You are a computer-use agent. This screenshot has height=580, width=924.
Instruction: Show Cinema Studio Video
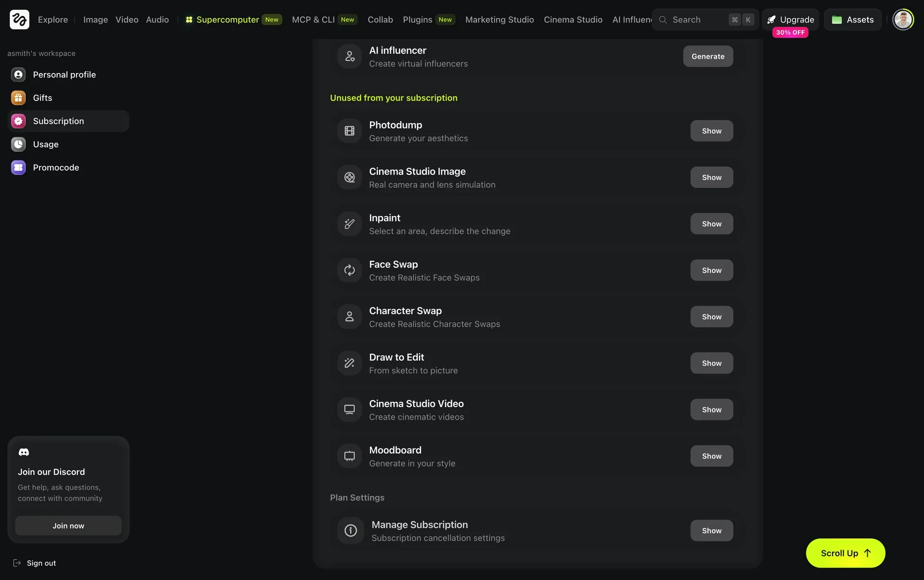[x=712, y=410]
